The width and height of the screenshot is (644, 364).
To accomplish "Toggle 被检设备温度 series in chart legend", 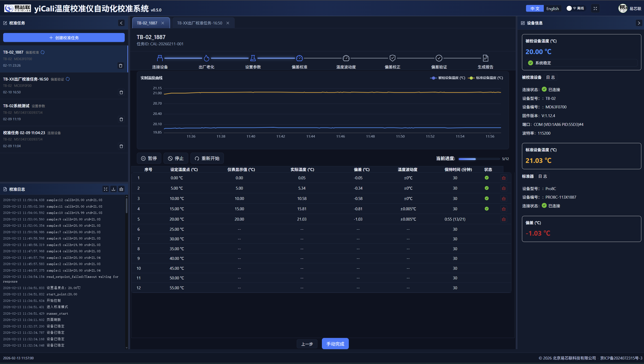I will click(x=448, y=78).
